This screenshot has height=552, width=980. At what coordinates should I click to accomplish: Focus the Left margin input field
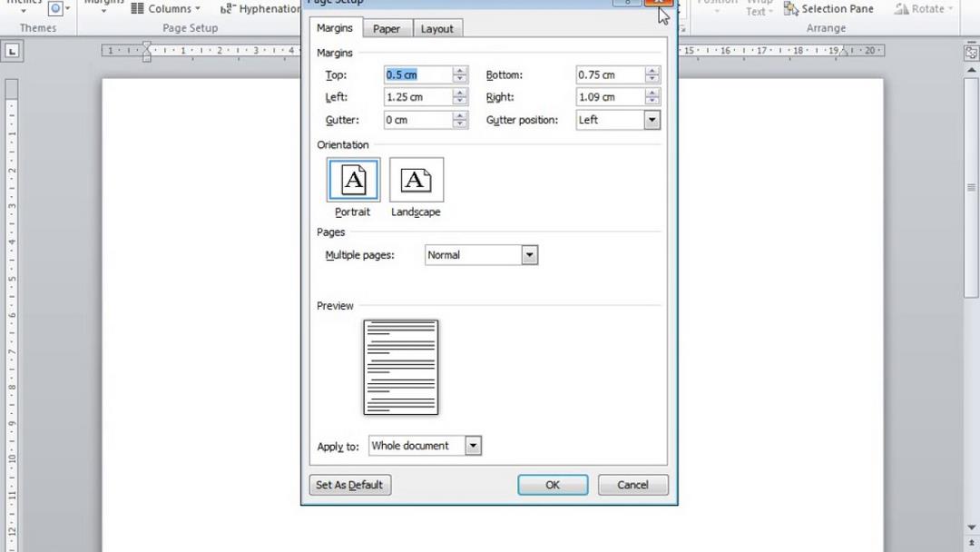pyautogui.click(x=418, y=97)
